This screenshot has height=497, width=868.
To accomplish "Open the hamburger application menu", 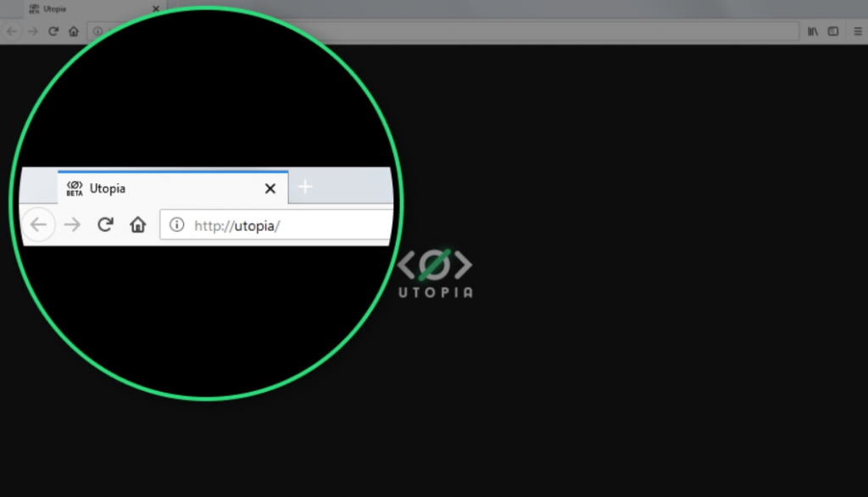I will [x=859, y=31].
